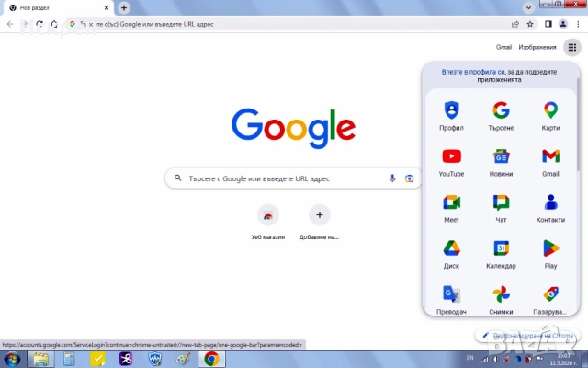Viewport: 588px width, 368px height.
Task: Open the Търсене Google Search app
Action: click(x=501, y=116)
